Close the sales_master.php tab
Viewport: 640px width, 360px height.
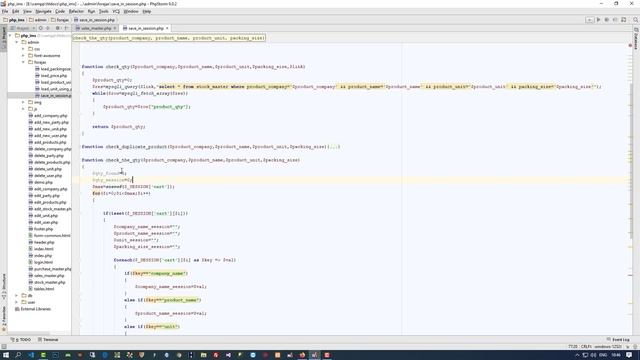tap(115, 28)
